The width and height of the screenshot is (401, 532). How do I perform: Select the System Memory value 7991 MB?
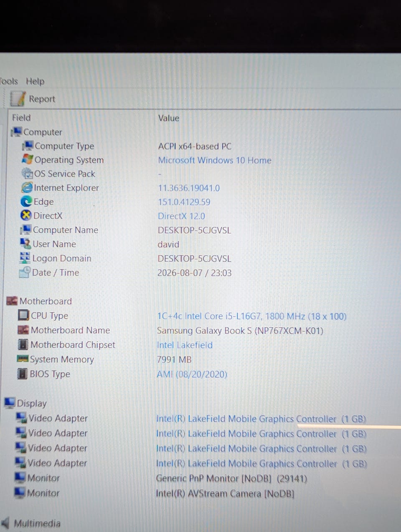coord(174,359)
